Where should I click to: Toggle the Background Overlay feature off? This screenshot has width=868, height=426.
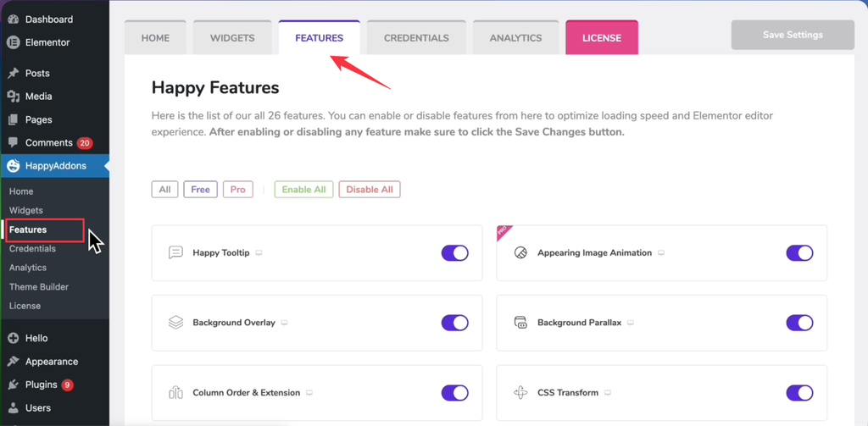[455, 323]
